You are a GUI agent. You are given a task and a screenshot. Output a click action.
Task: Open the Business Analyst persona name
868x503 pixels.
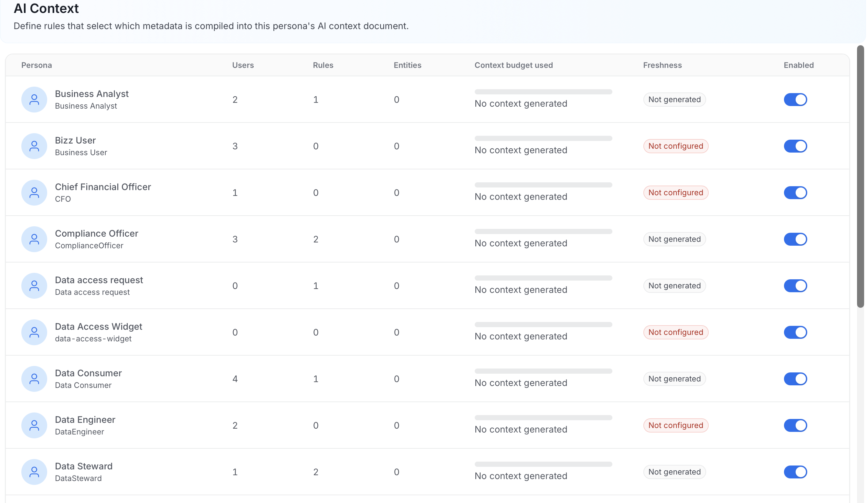coord(92,94)
